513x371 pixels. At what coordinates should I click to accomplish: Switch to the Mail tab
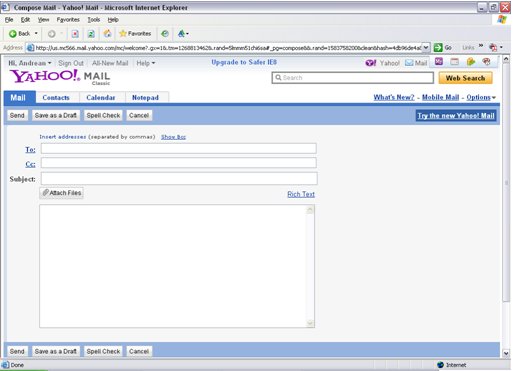click(x=18, y=98)
